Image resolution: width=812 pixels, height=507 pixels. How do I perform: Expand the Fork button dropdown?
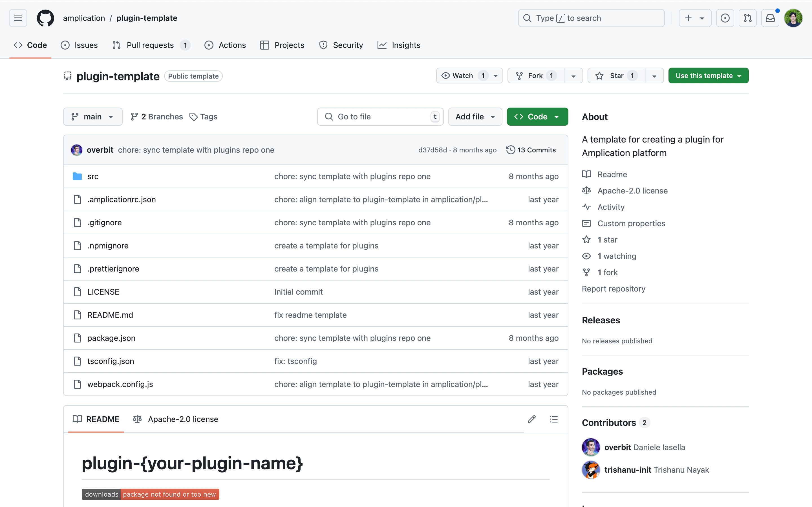click(x=573, y=75)
